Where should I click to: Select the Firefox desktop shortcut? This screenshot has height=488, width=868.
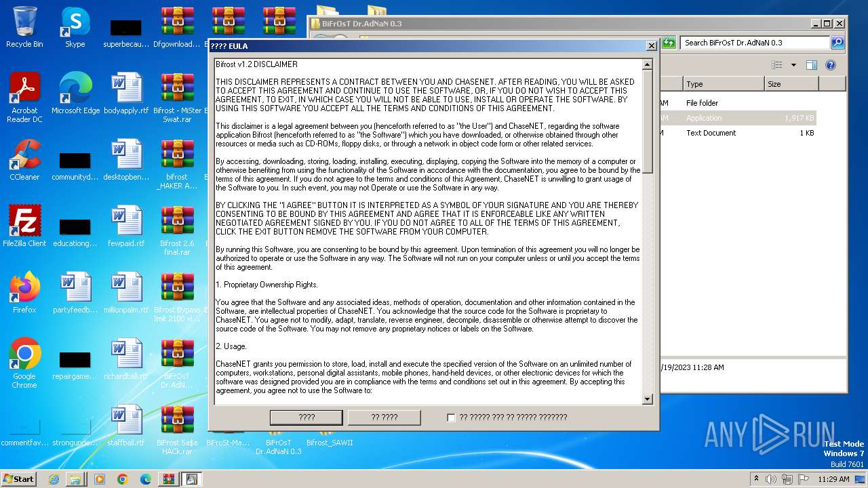pyautogui.click(x=24, y=293)
